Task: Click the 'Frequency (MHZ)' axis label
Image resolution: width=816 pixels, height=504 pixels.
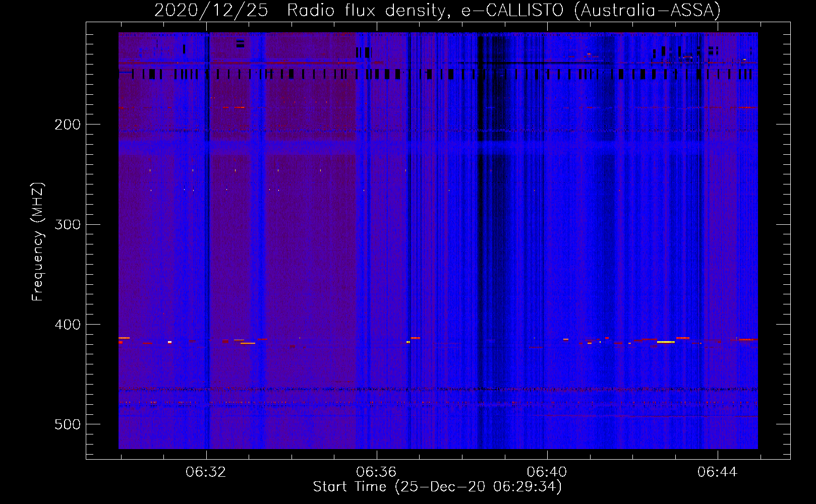Action: click(38, 241)
